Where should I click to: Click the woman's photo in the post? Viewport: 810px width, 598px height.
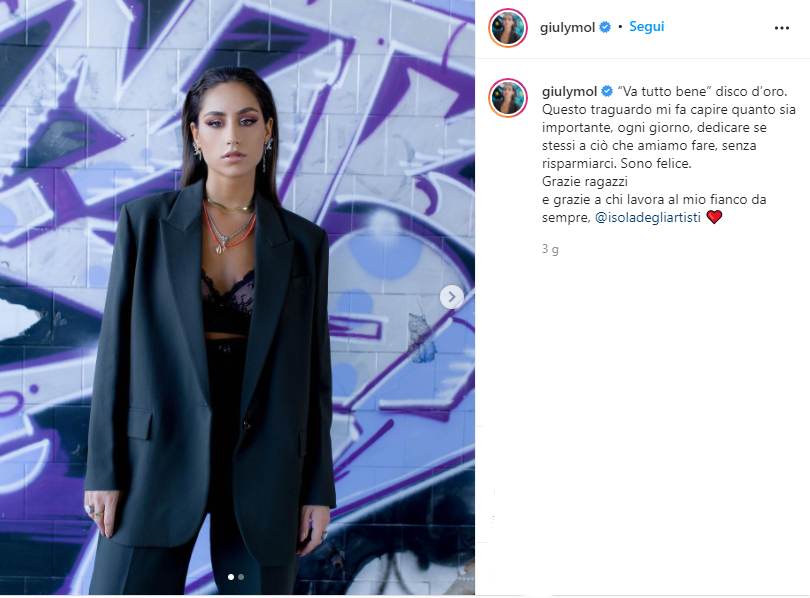coord(237,297)
